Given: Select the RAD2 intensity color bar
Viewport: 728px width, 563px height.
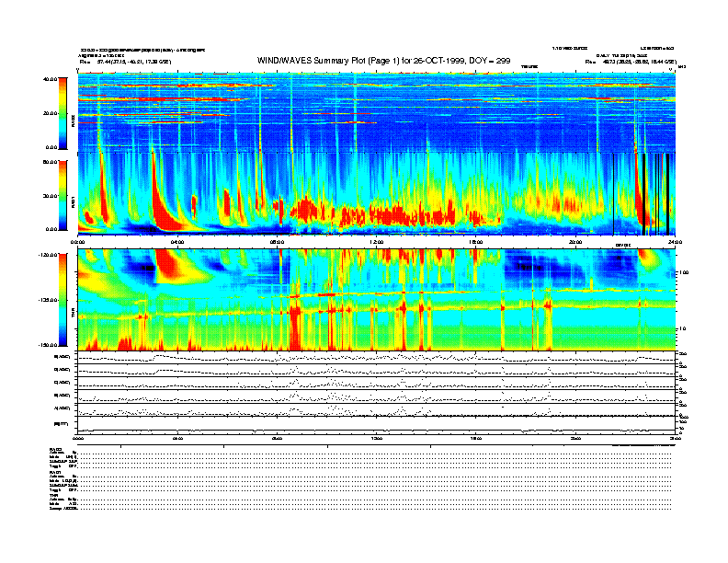Looking at the screenshot, I should click(63, 113).
